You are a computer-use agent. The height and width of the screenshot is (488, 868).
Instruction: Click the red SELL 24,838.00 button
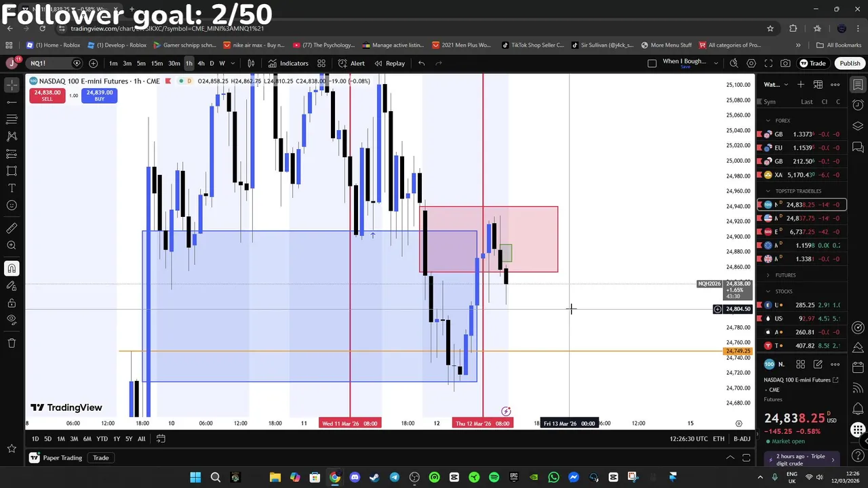click(47, 96)
